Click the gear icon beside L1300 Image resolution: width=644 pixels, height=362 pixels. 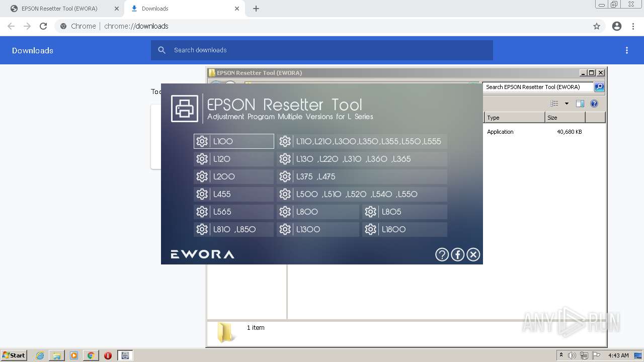[x=285, y=229]
